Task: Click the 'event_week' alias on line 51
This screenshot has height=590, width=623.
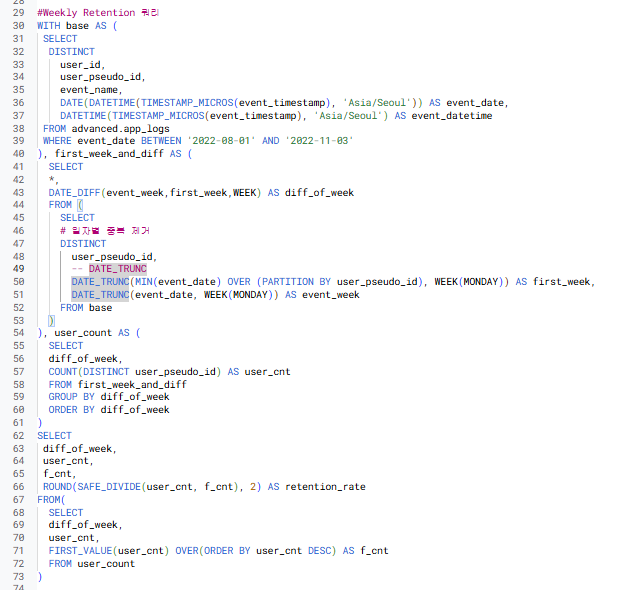Action: point(331,295)
